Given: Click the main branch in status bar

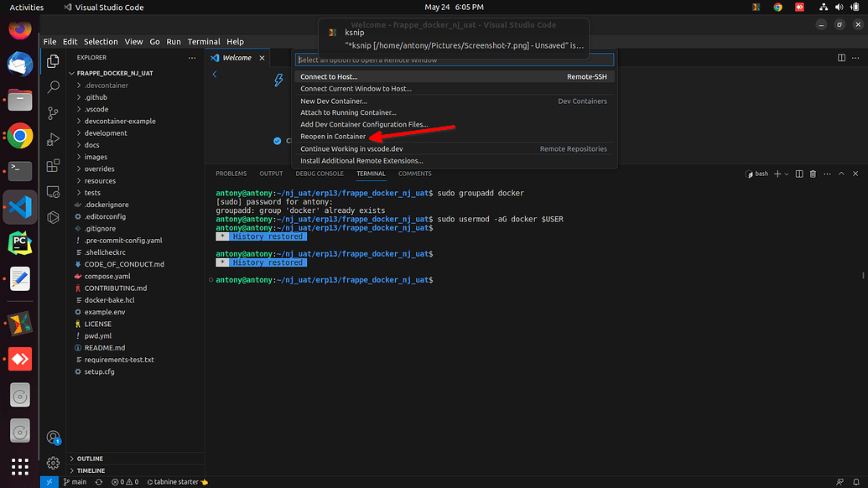Looking at the screenshot, I should [75, 482].
